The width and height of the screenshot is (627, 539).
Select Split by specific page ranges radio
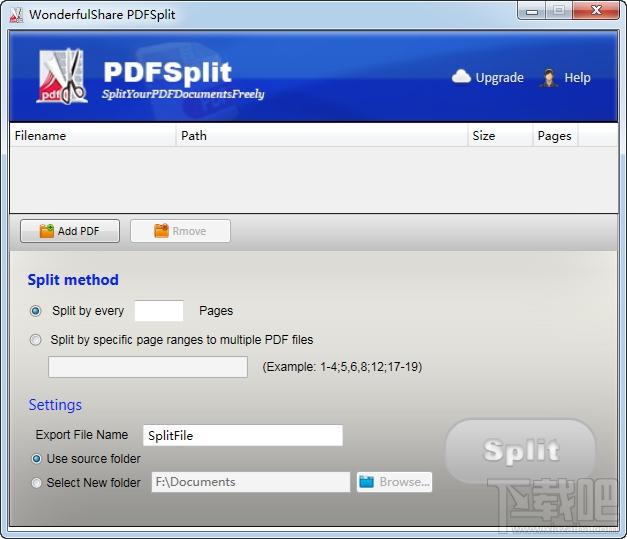click(36, 340)
